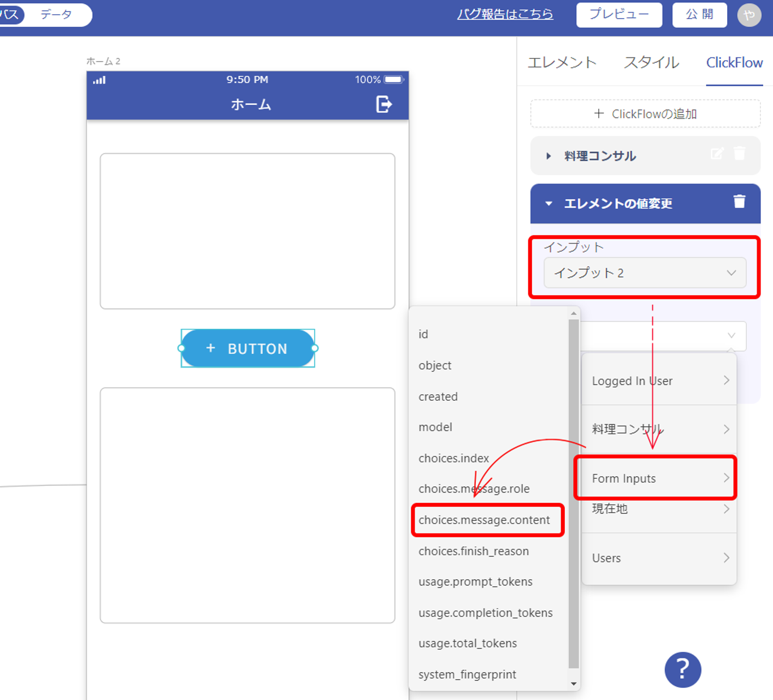The image size is (773, 700).
Task: Click the logout icon in the app header
Action: point(384,104)
